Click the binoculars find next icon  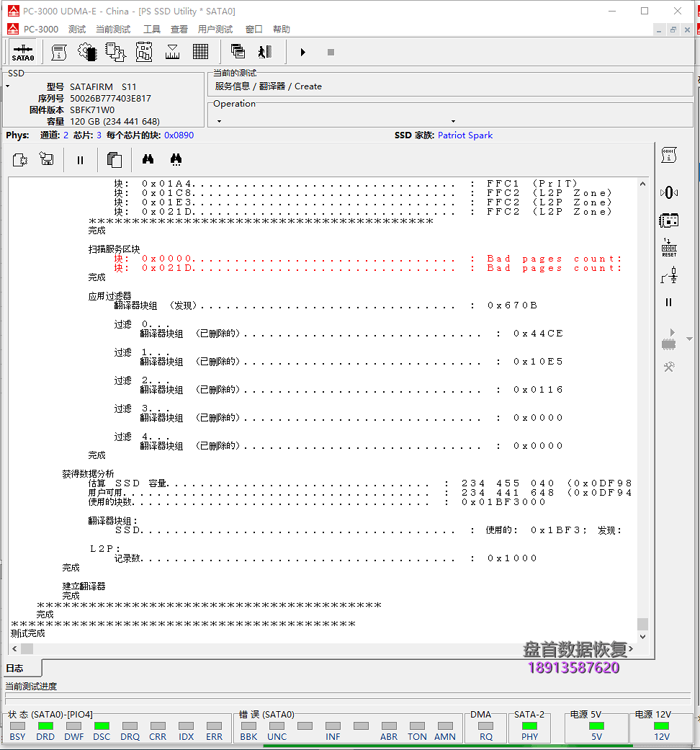(x=176, y=159)
